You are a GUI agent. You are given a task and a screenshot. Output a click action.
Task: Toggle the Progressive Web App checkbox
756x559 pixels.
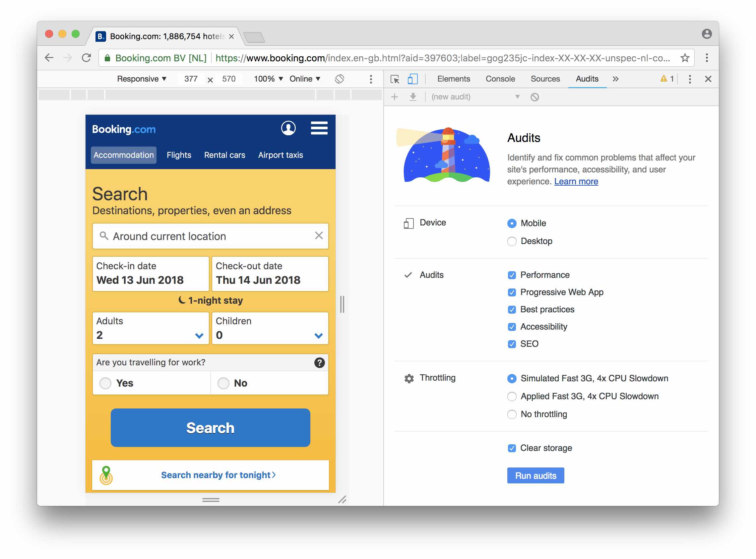512,292
